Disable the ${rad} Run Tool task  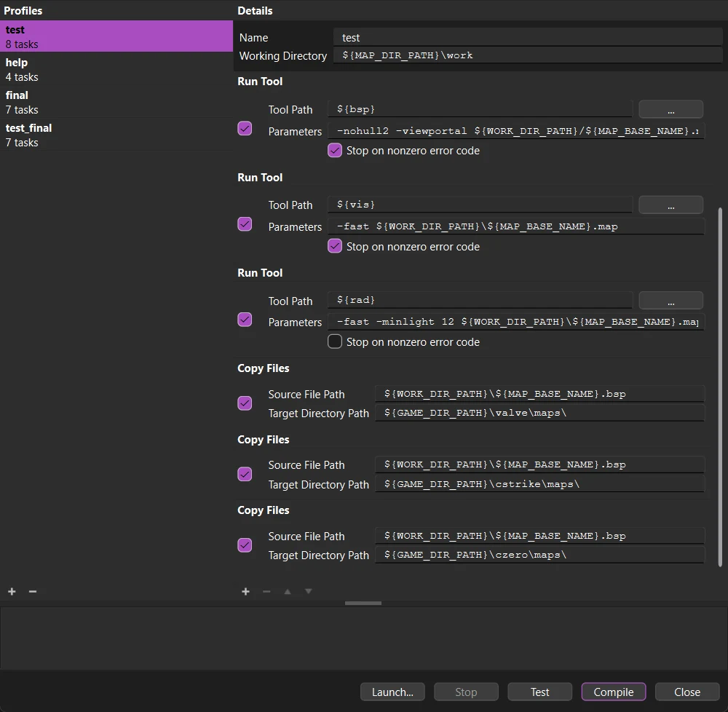point(245,320)
